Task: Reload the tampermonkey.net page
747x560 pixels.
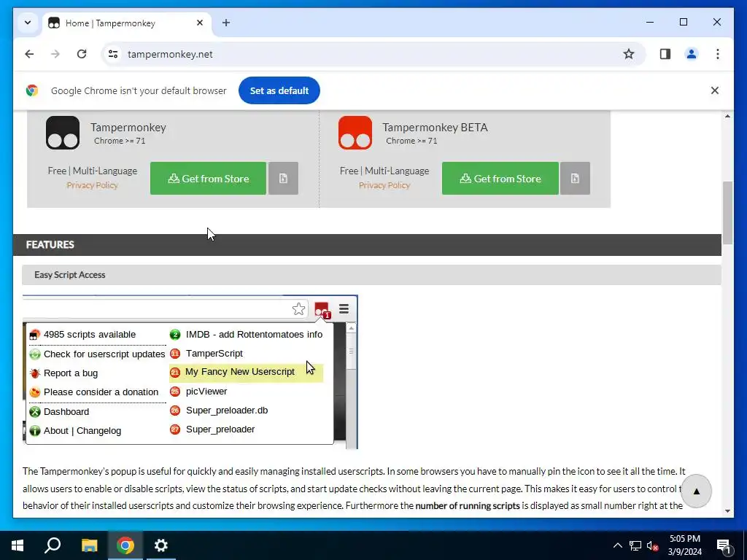Action: click(82, 54)
